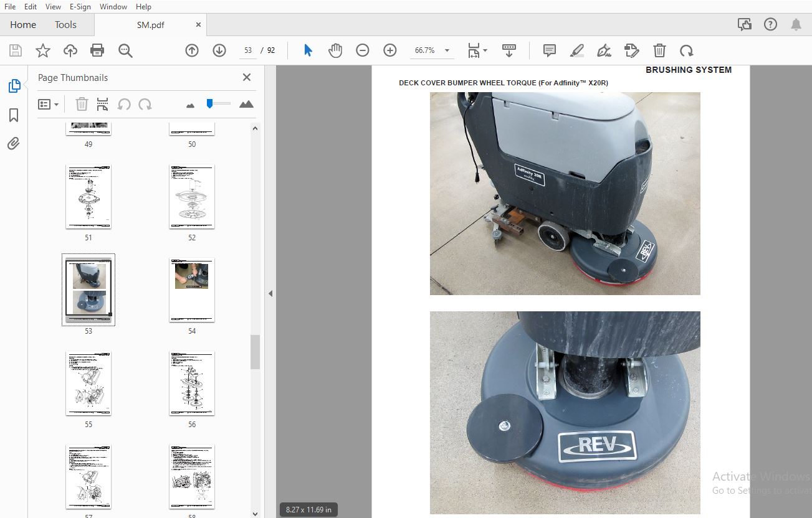Viewport: 812px width, 518px height.
Task: Open notifications bell icon
Action: click(x=796, y=25)
